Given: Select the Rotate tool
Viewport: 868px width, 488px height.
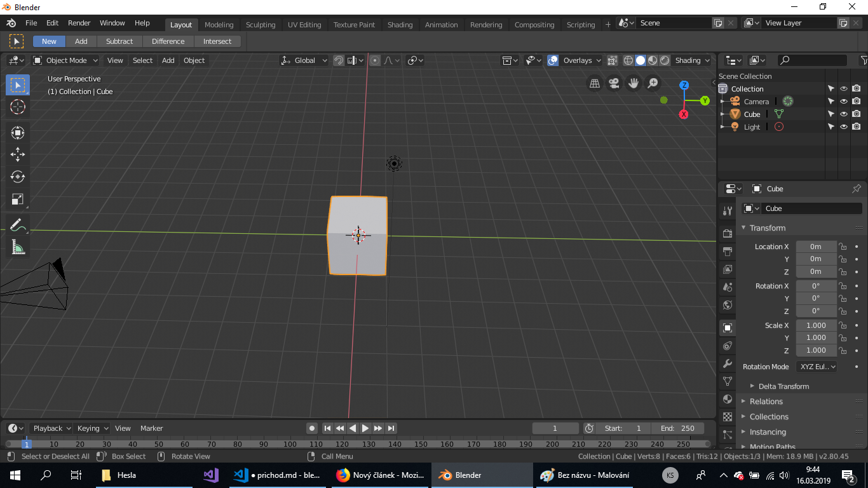Looking at the screenshot, I should [18, 177].
